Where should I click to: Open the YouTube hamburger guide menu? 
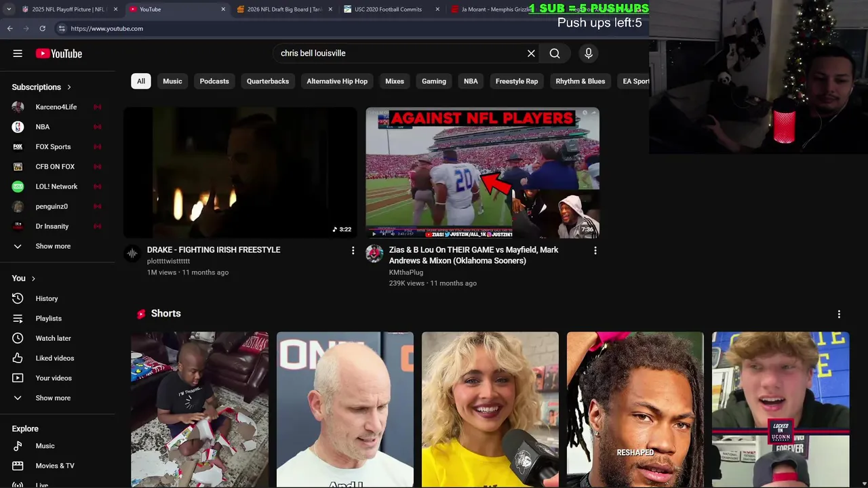[18, 54]
